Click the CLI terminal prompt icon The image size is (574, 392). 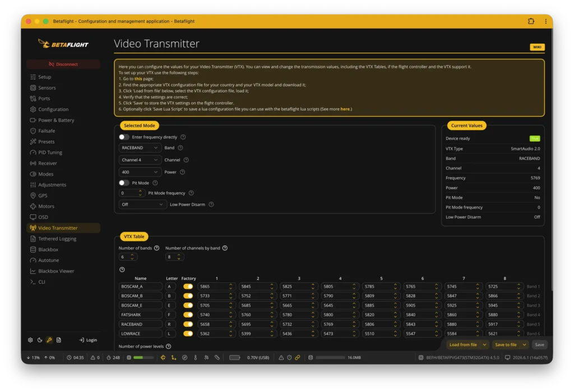click(33, 282)
